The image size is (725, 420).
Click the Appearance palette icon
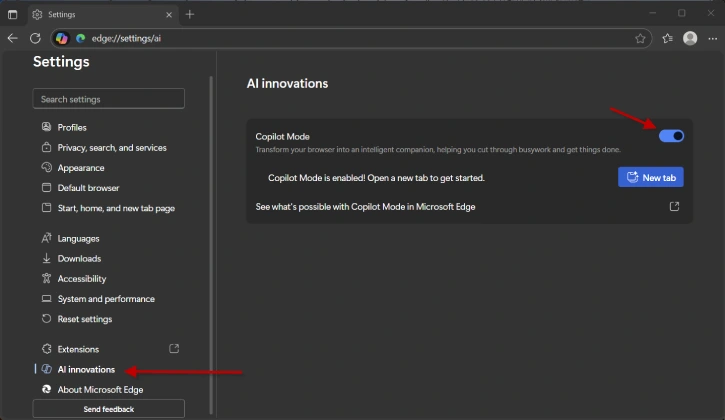(46, 167)
